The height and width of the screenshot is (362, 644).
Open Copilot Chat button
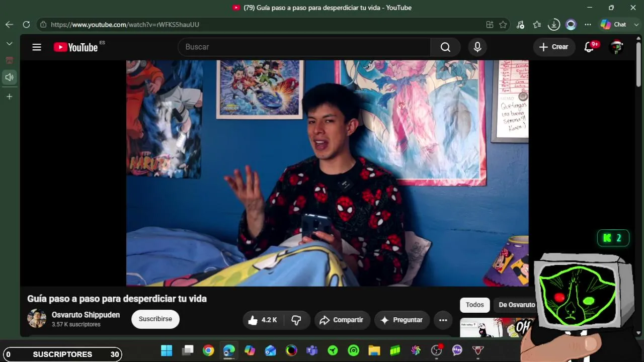tap(613, 25)
